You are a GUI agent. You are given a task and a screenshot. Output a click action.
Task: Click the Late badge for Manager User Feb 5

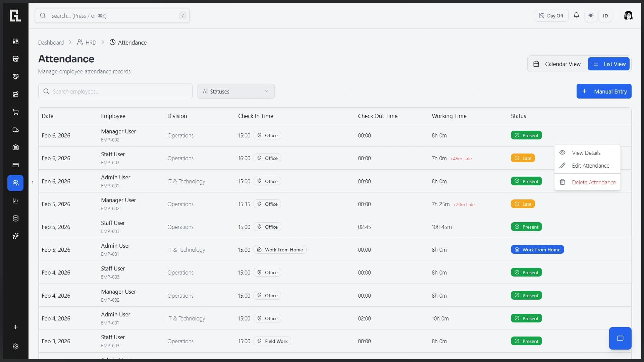point(523,204)
